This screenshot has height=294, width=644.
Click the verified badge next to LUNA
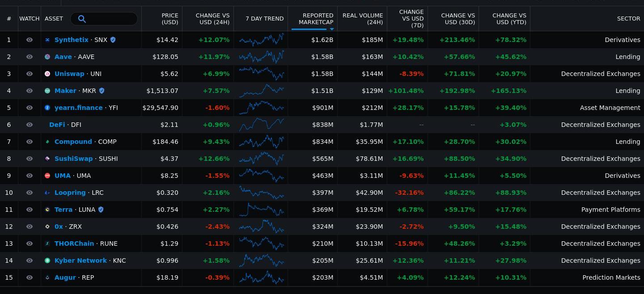point(101,210)
